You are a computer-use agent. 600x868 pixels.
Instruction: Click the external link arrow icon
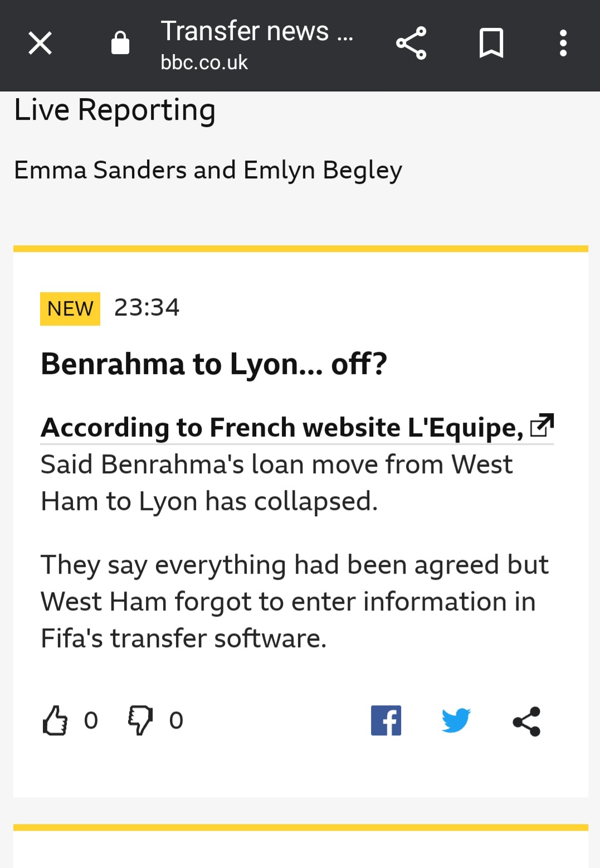(542, 425)
